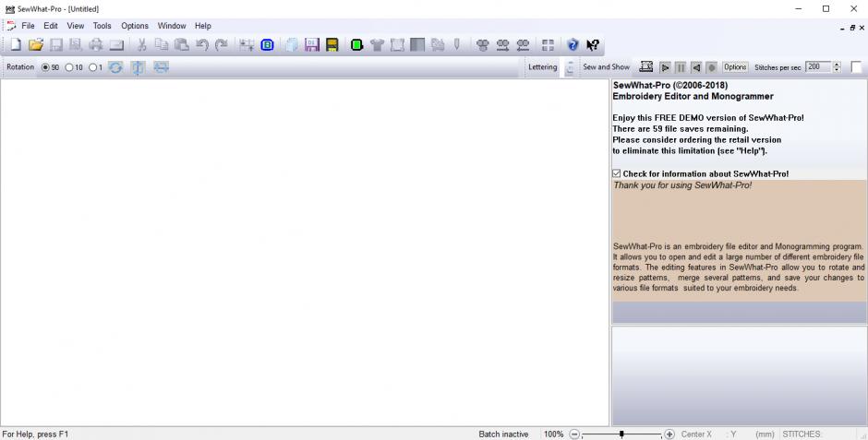Image resolution: width=868 pixels, height=440 pixels.
Task: Click the stop/record circle playback button
Action: pyautogui.click(x=711, y=67)
